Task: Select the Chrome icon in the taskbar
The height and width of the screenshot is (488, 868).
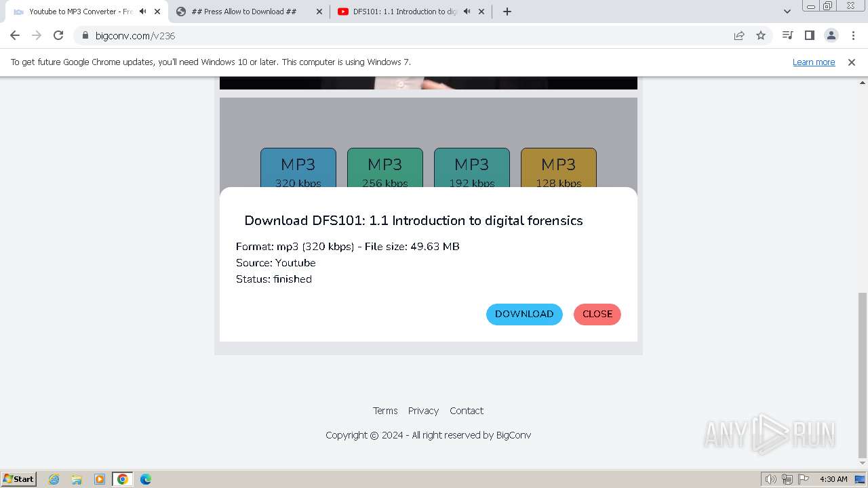Action: click(x=123, y=479)
